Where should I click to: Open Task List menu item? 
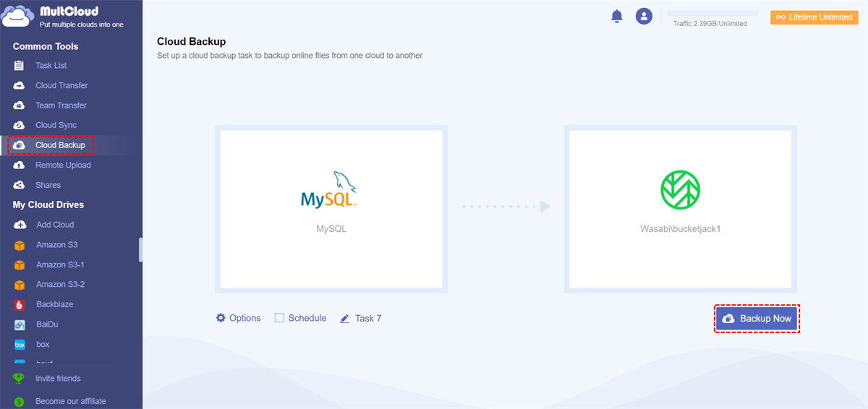pos(51,66)
